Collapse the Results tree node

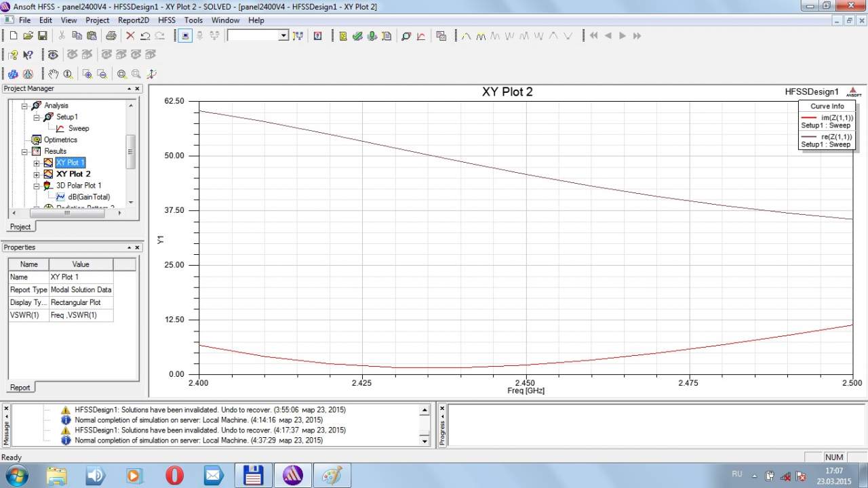[25, 151]
